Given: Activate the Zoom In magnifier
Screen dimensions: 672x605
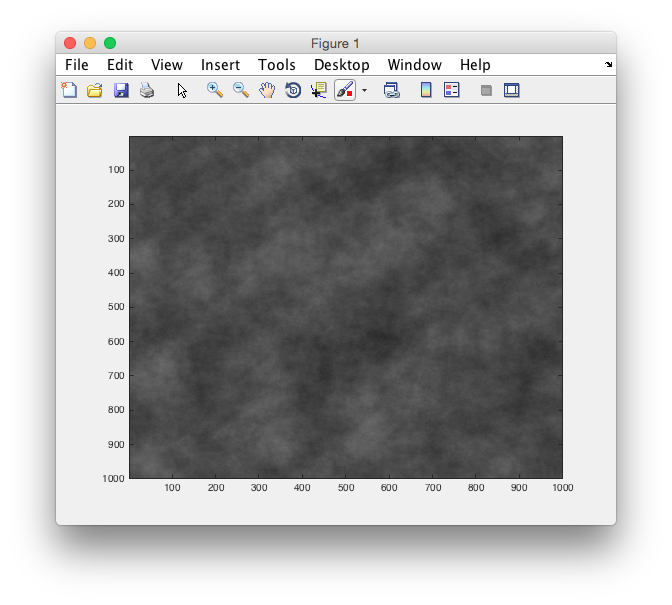Looking at the screenshot, I should tap(215, 90).
